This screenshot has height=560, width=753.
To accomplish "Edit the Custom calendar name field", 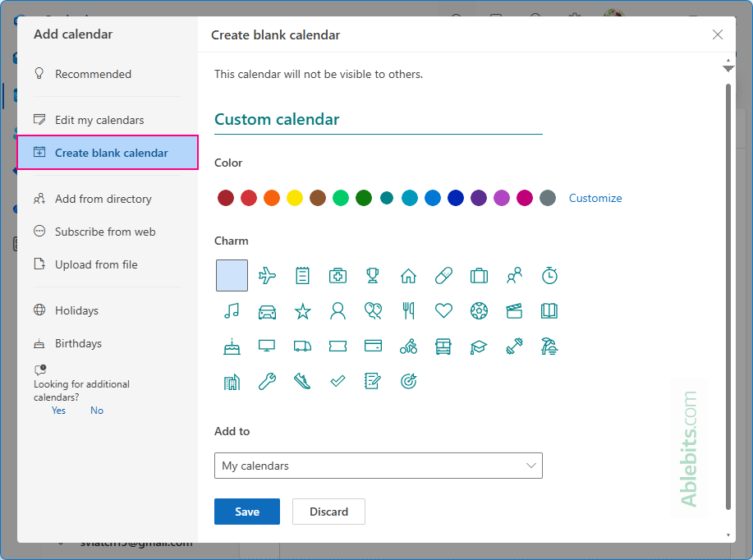I will 379,120.
